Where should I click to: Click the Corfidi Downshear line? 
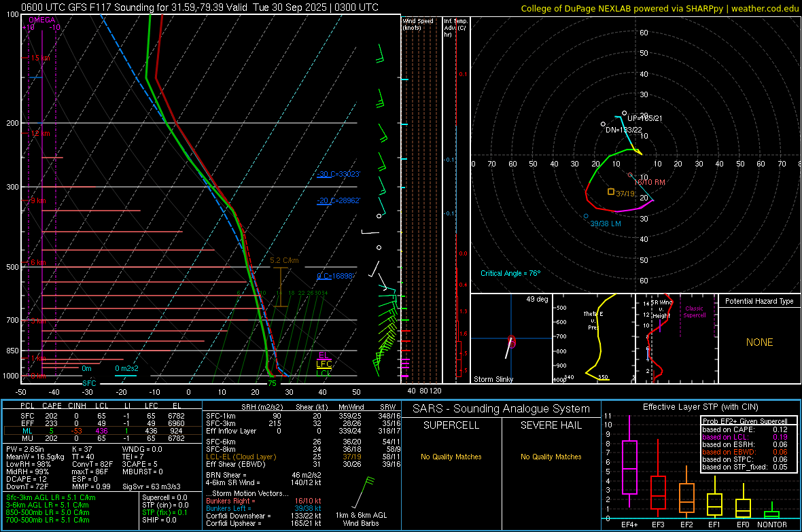(264, 516)
